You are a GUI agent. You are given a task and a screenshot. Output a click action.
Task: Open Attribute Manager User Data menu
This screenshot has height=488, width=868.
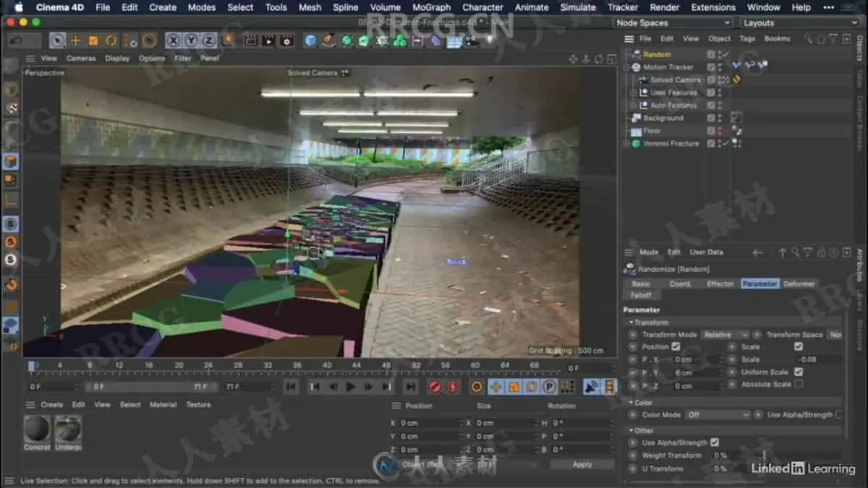coord(706,252)
